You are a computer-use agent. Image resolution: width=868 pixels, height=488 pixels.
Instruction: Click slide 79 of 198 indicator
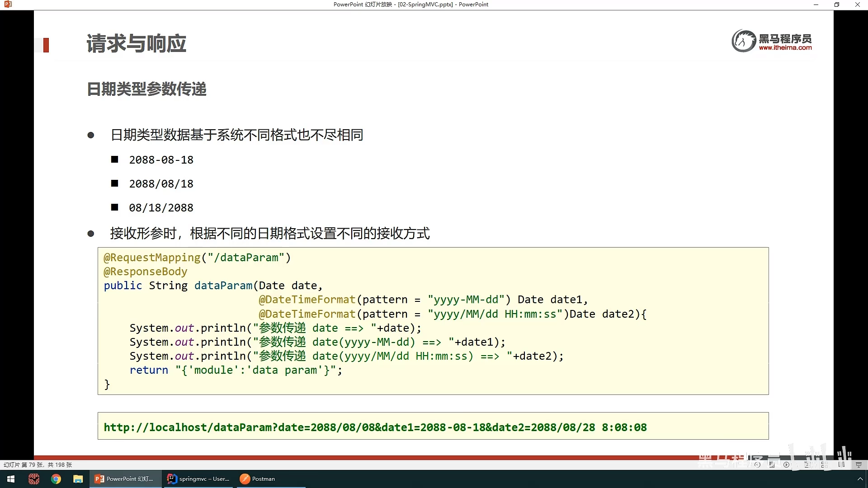click(x=38, y=465)
